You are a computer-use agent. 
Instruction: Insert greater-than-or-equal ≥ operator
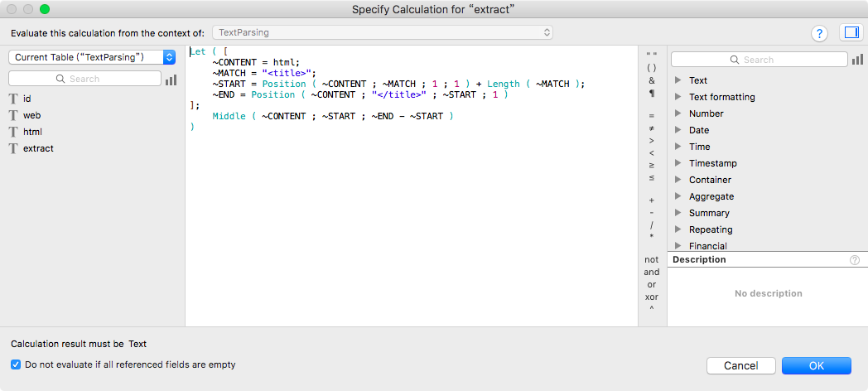652,166
